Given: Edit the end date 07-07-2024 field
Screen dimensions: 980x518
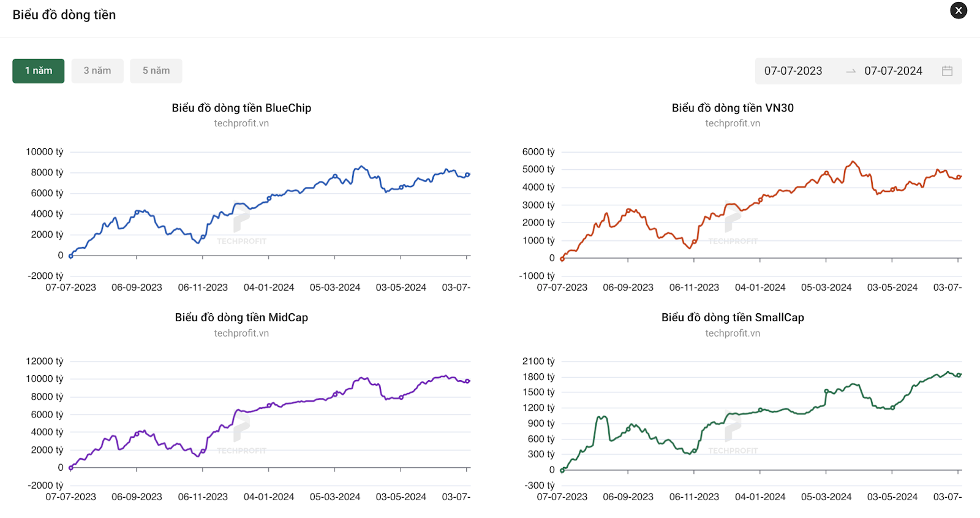Looking at the screenshot, I should point(893,71).
